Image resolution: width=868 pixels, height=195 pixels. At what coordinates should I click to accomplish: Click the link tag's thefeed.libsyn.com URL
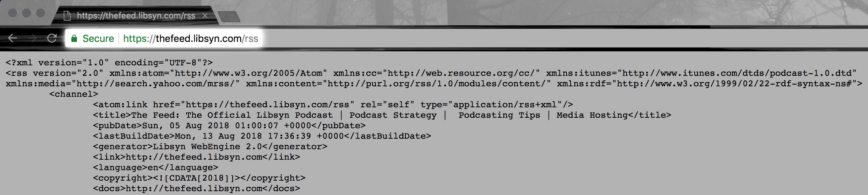[x=194, y=157]
